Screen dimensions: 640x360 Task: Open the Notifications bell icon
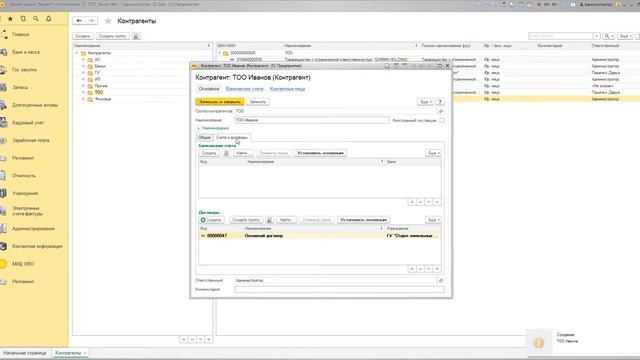[x=49, y=19]
